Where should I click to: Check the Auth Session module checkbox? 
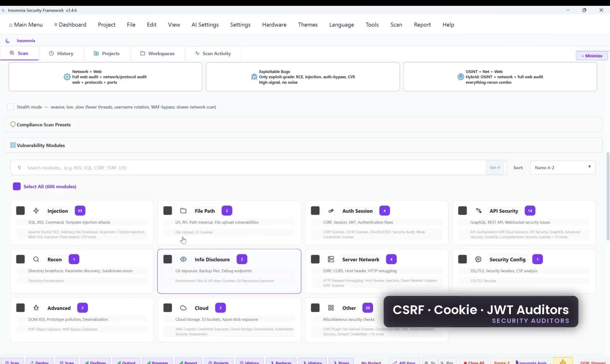pyautogui.click(x=315, y=211)
